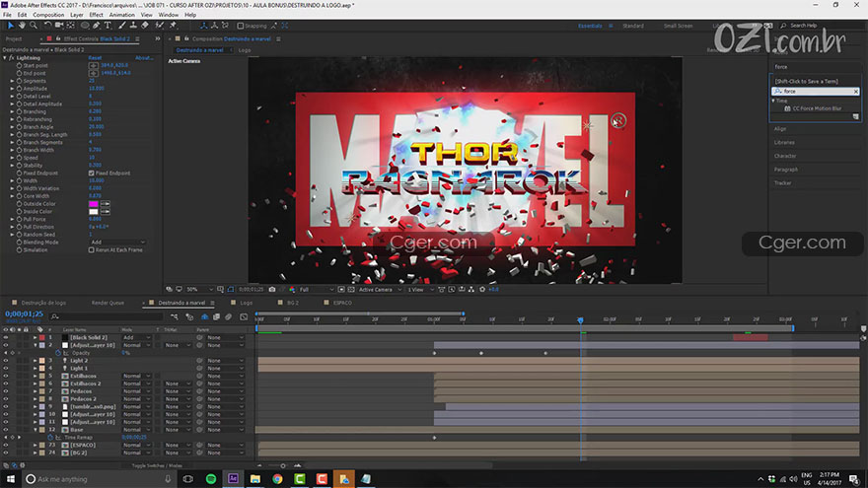Select the Selection arrow tool
Image resolution: width=868 pixels, height=488 pixels.
tap(11, 26)
